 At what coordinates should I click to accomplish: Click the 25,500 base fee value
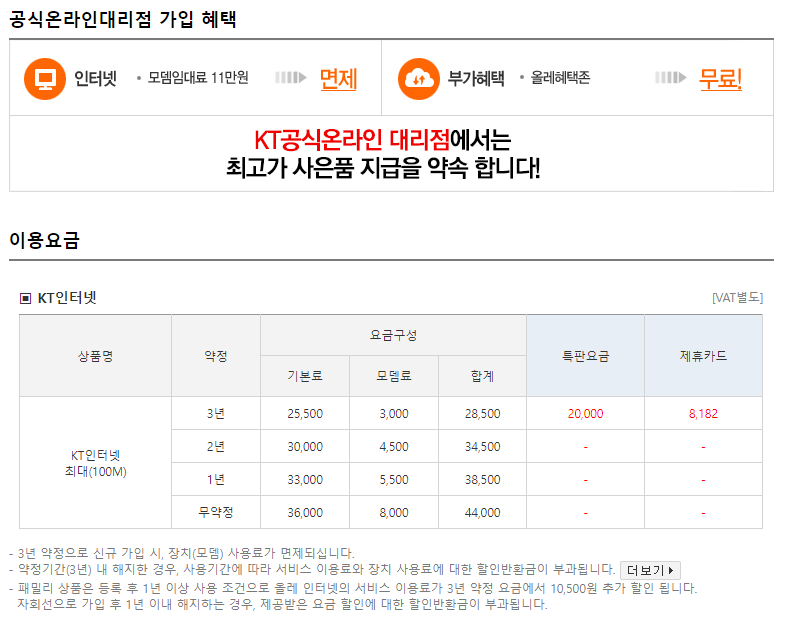coord(305,414)
